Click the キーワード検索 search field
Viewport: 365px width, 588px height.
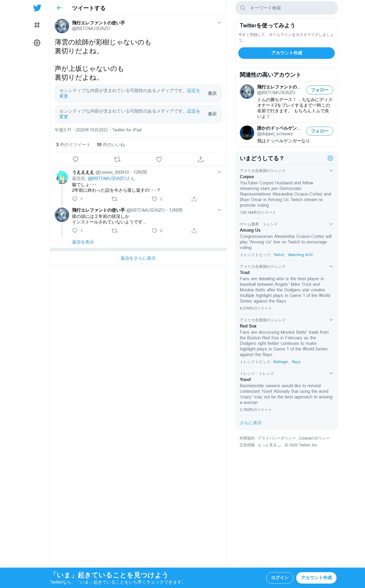coord(287,8)
